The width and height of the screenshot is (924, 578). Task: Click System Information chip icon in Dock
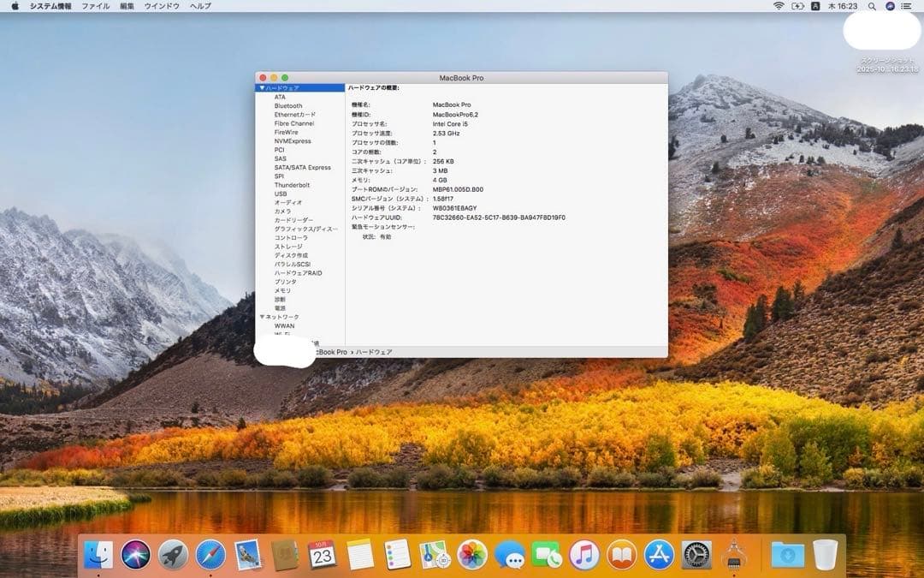(x=734, y=555)
